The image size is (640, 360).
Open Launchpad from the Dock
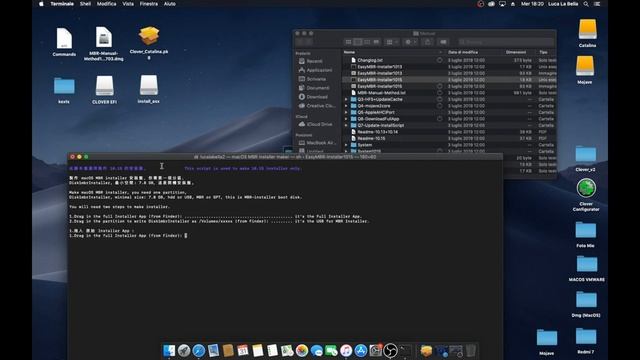coord(184,350)
